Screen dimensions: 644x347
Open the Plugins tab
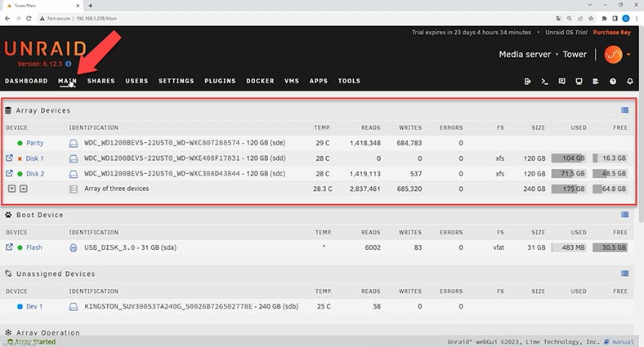tap(220, 81)
